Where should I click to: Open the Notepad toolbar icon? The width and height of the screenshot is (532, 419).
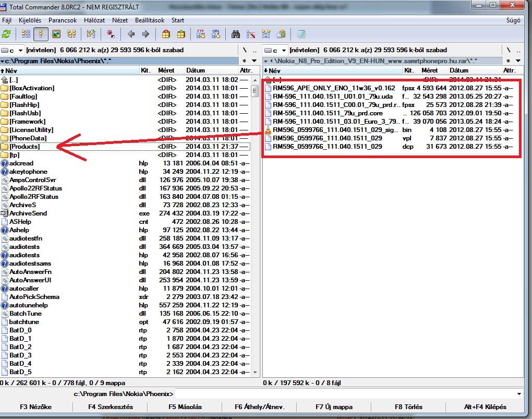(x=301, y=34)
